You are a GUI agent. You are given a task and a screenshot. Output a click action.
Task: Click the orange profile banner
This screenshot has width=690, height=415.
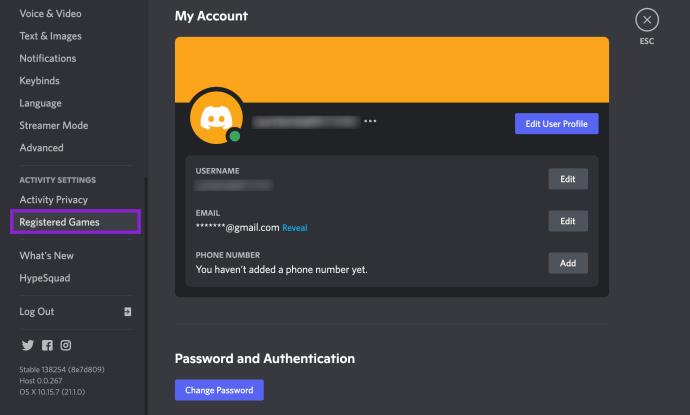click(x=392, y=70)
